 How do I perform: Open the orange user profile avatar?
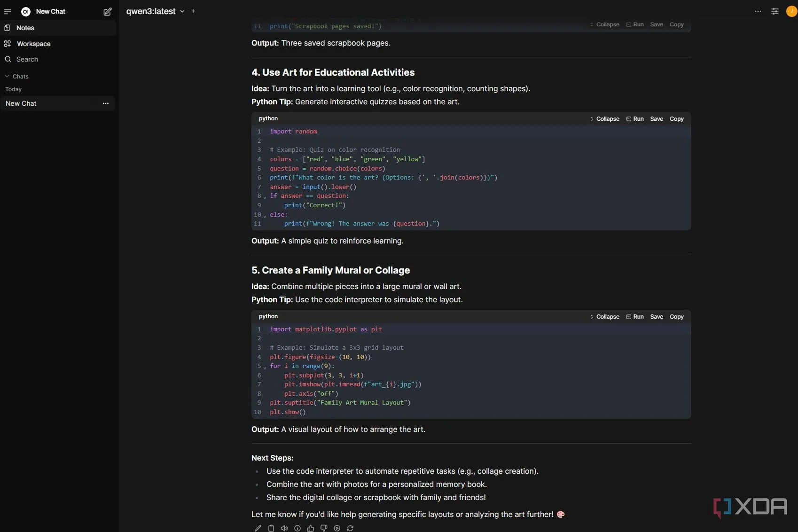tap(792, 11)
